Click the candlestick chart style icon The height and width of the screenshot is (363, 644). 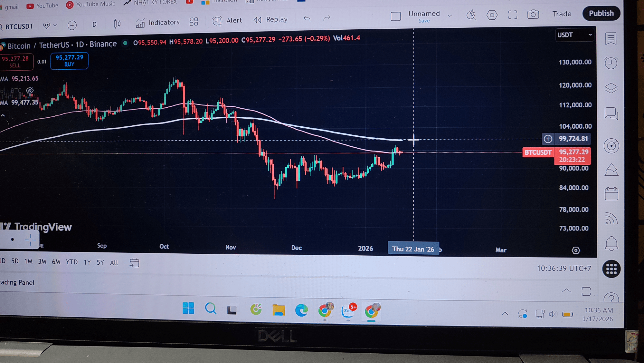pos(117,24)
